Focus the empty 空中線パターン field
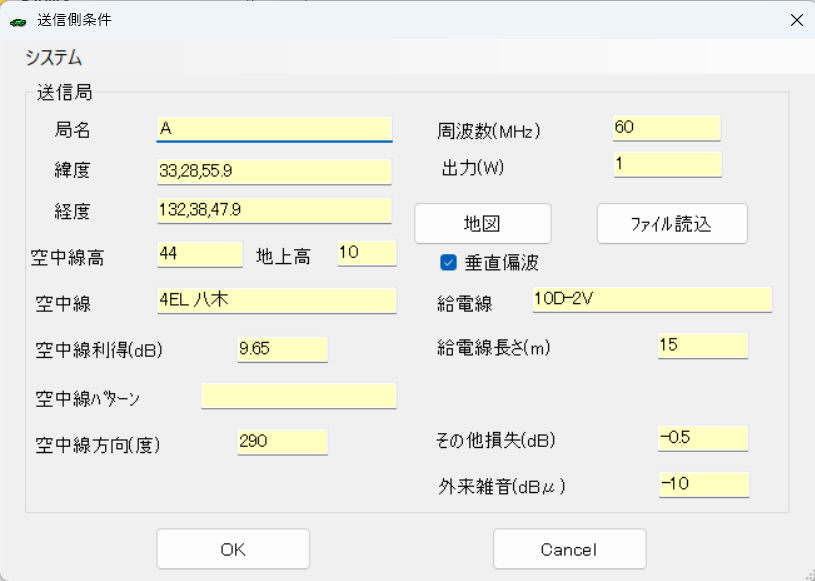This screenshot has width=815, height=581. [x=298, y=396]
